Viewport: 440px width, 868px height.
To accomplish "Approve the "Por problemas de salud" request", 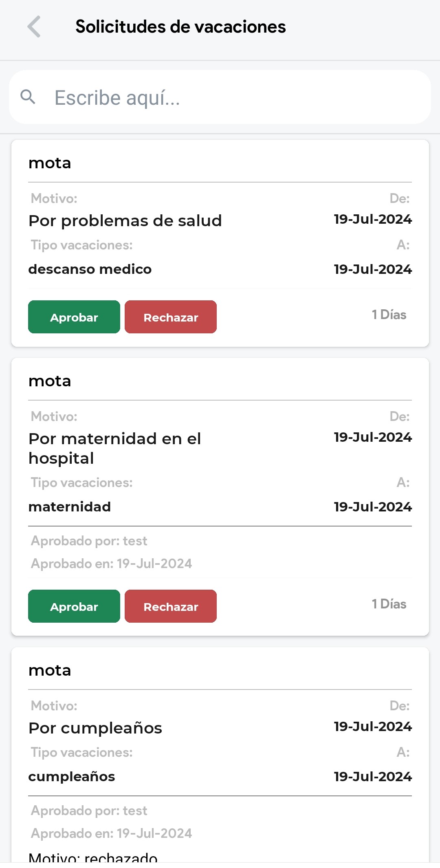I will [74, 317].
